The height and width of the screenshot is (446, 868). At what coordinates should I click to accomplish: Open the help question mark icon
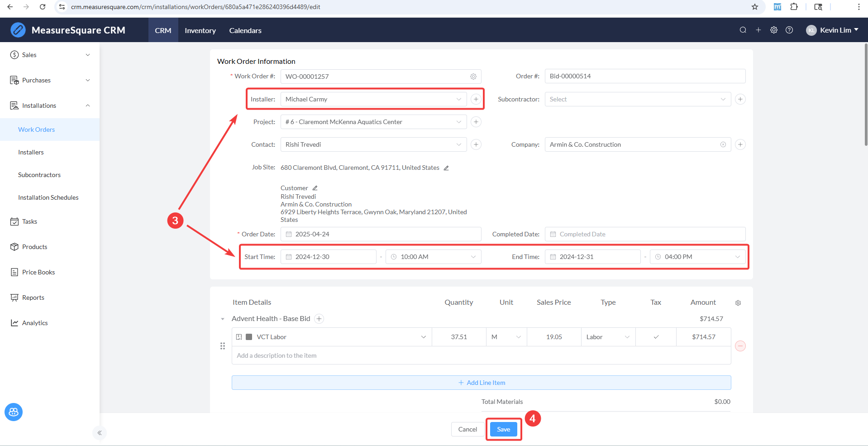789,30
